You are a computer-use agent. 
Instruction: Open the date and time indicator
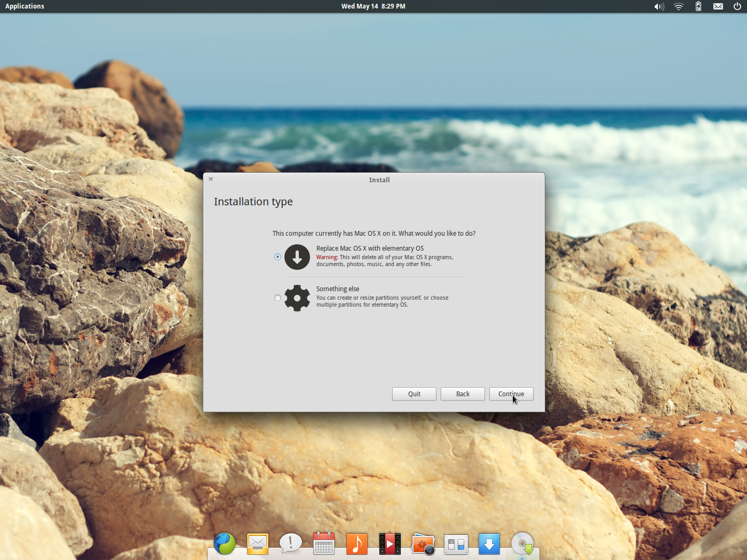(373, 6)
